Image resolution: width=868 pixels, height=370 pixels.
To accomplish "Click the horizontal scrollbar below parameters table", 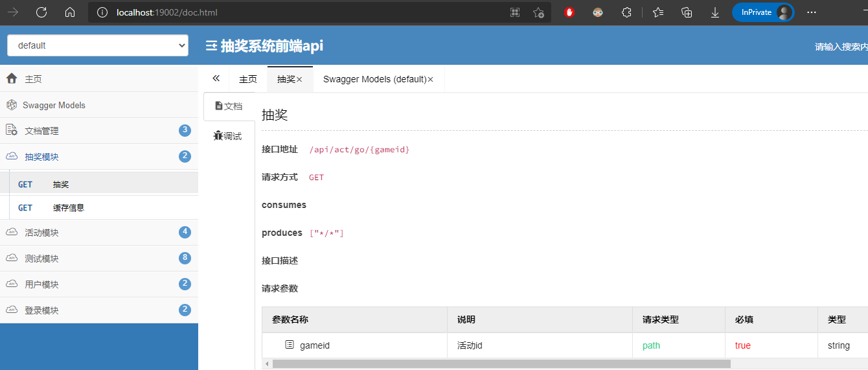I will 501,364.
